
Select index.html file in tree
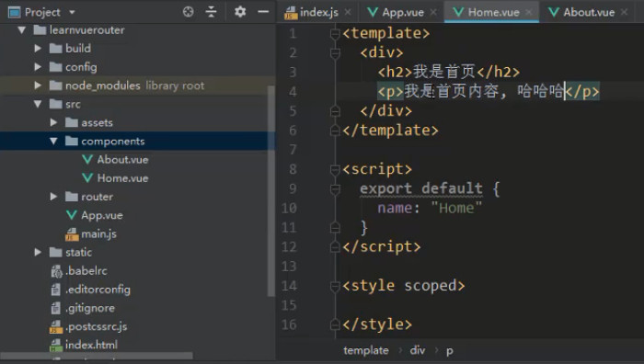[x=91, y=345]
